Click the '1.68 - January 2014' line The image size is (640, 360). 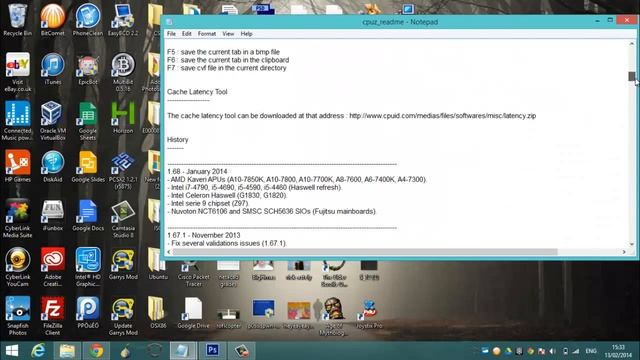(x=197, y=171)
